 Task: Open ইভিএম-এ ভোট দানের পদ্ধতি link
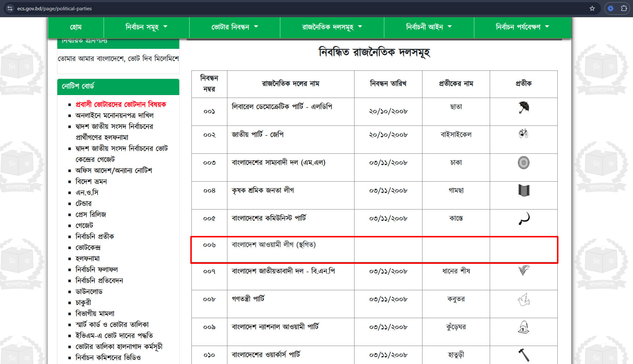tap(114, 336)
